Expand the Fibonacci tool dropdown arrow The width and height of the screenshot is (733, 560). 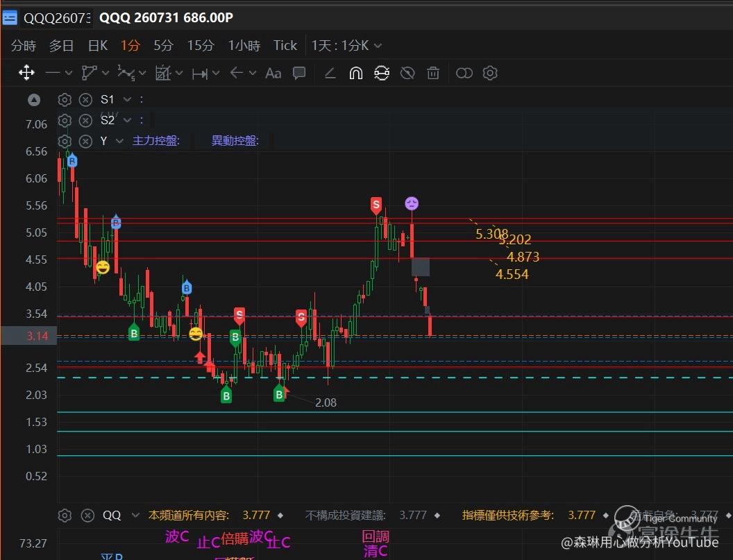(179, 73)
